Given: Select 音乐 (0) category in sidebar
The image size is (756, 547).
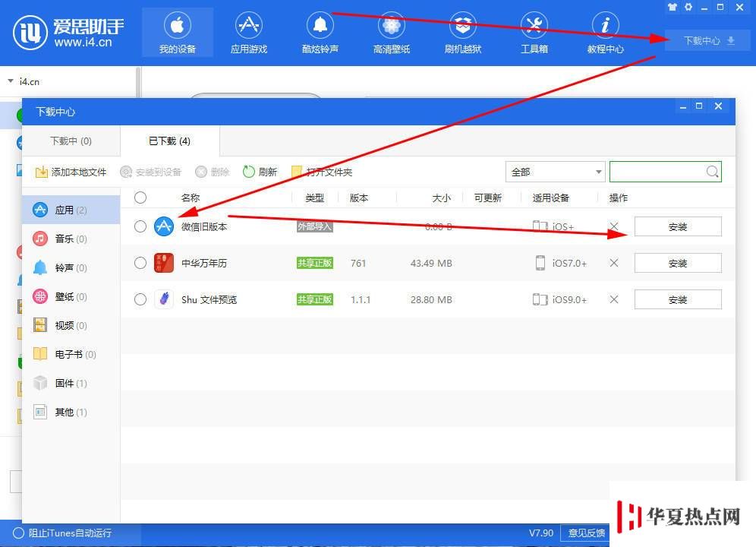Looking at the screenshot, I should (x=71, y=239).
